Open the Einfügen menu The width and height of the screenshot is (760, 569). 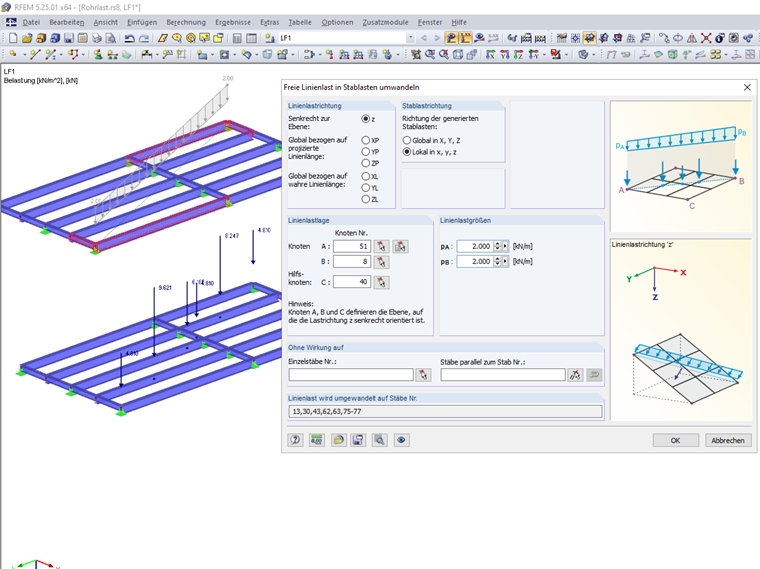pos(142,22)
